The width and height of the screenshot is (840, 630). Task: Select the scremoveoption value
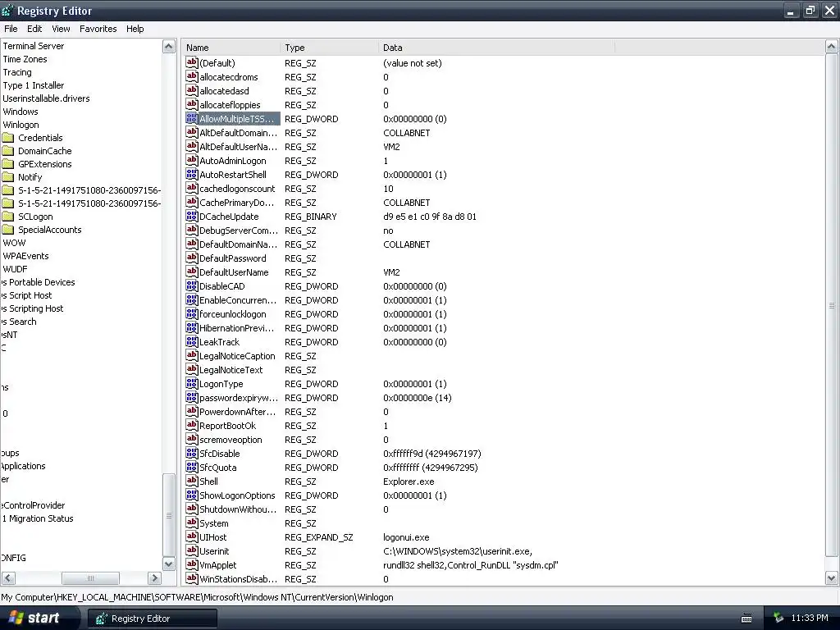pos(231,440)
